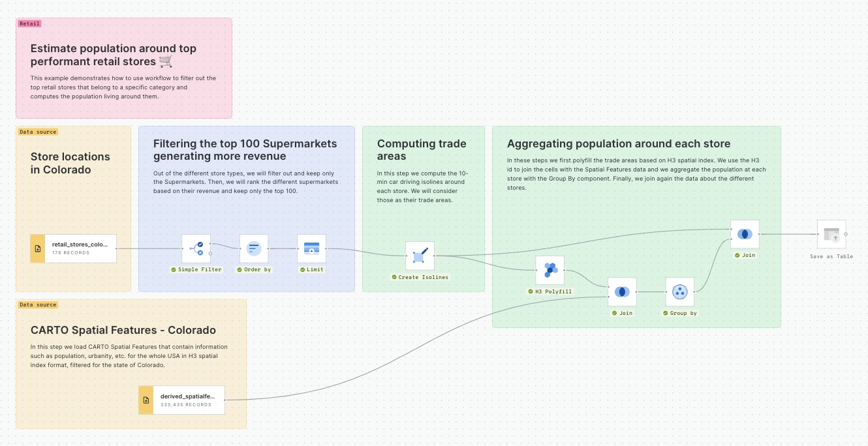Viewport: 868px width, 446px height.
Task: Select the Join node feeding Group by
Action: (622, 291)
